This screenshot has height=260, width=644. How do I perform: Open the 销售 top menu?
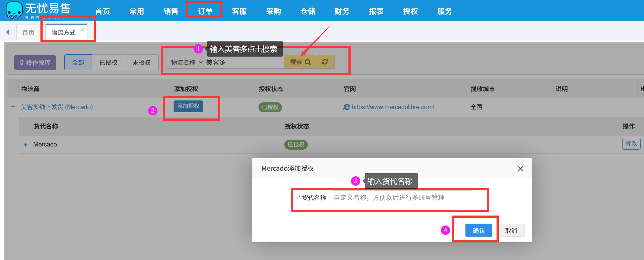pos(171,11)
